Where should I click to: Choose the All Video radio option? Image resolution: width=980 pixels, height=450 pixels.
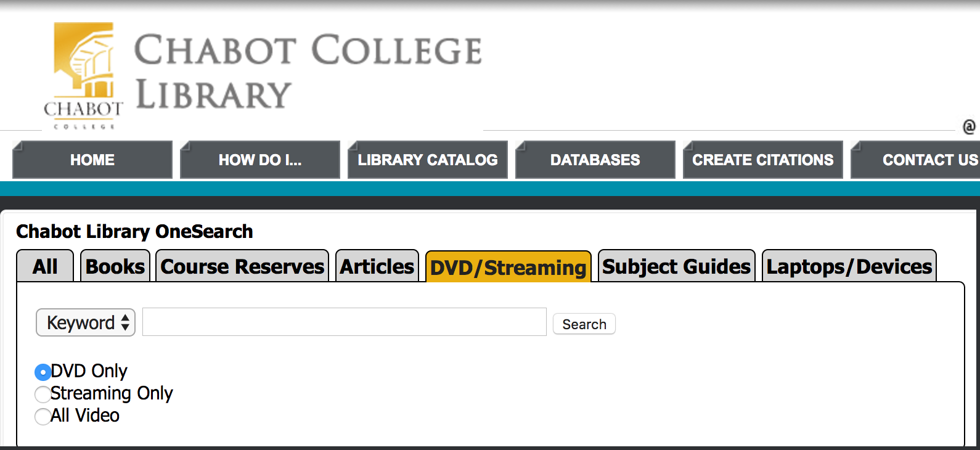click(x=43, y=417)
